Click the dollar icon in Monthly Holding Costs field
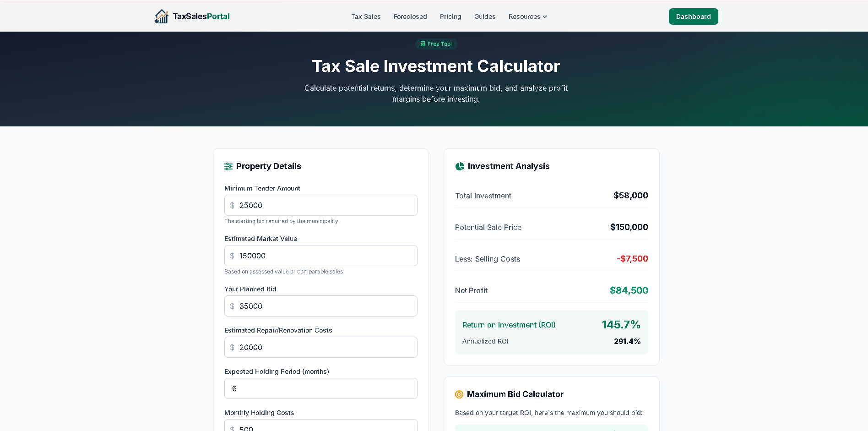 point(232,428)
